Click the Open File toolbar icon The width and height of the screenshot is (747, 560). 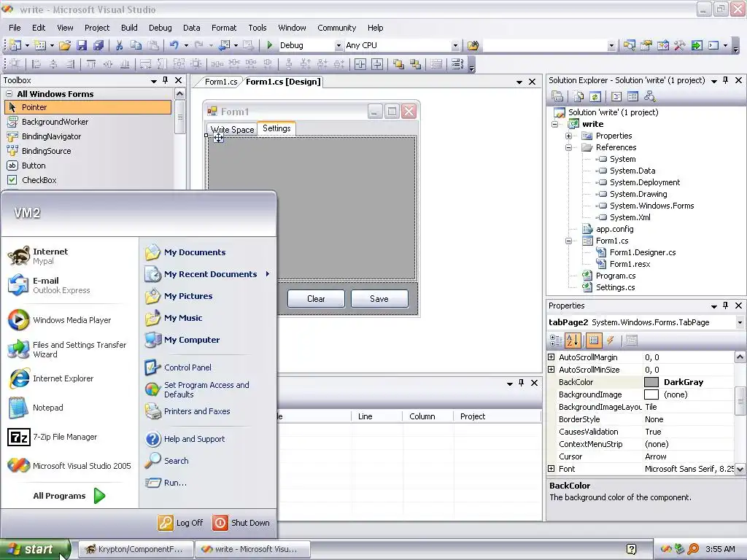[x=65, y=45]
